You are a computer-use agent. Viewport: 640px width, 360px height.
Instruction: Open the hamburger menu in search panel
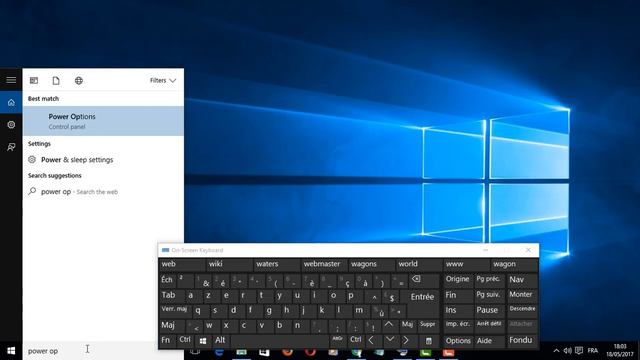11,80
